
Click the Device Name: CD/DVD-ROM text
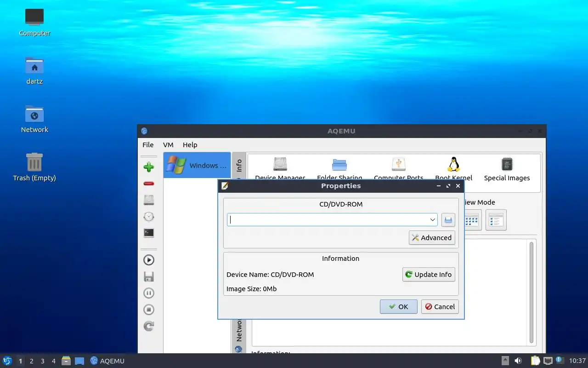point(270,275)
